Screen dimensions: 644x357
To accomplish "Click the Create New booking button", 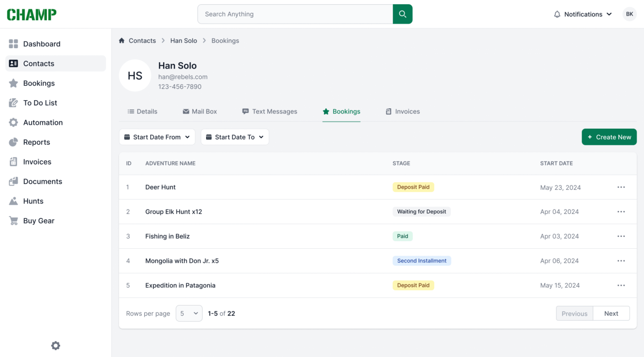I will pos(609,137).
